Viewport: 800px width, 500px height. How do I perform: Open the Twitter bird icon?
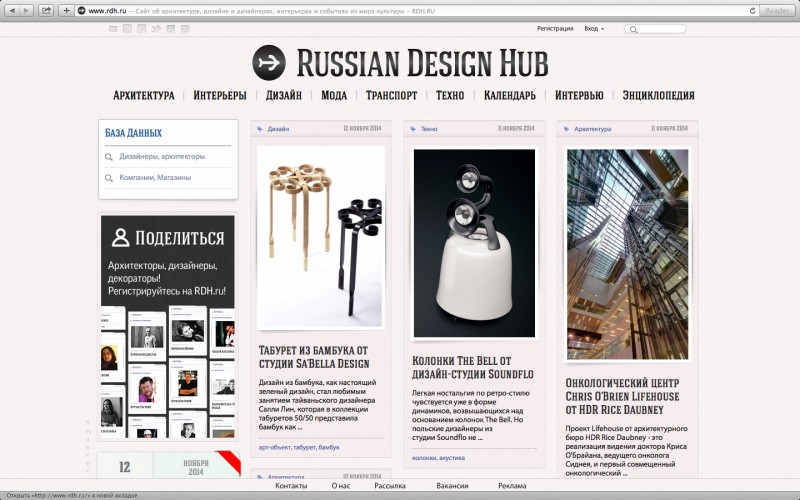tap(156, 29)
